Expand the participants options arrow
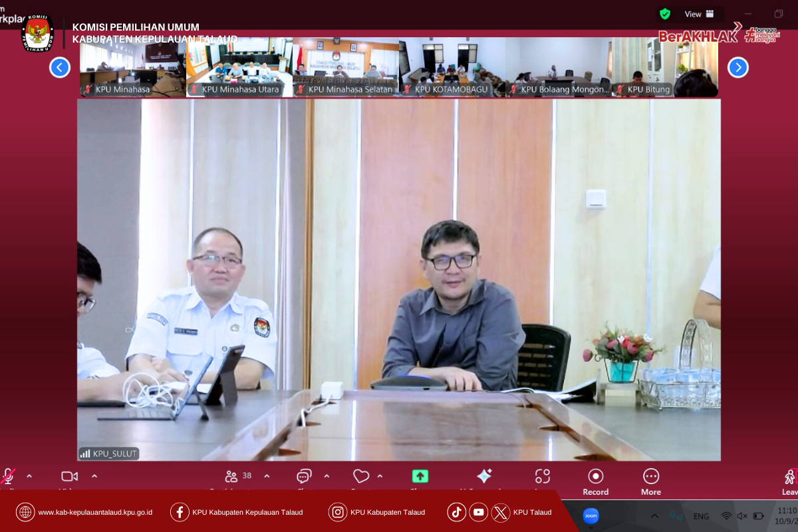Viewport: 798px width, 532px height. [267, 476]
